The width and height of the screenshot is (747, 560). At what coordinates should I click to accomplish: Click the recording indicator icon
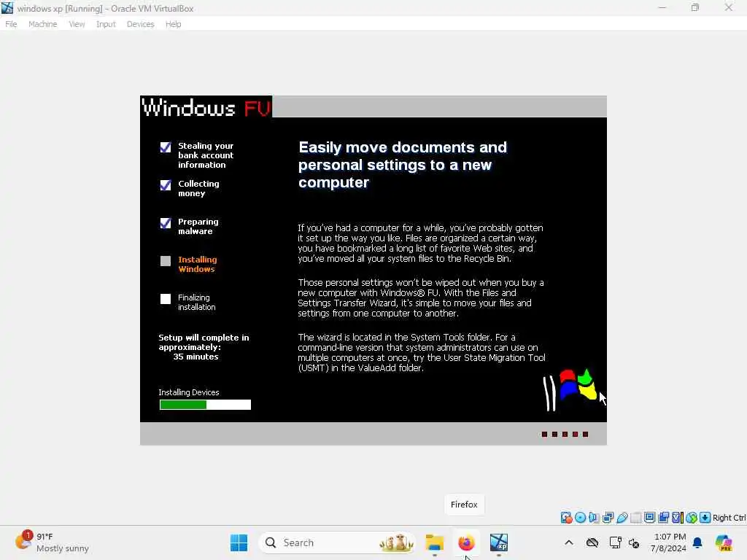[663, 518]
